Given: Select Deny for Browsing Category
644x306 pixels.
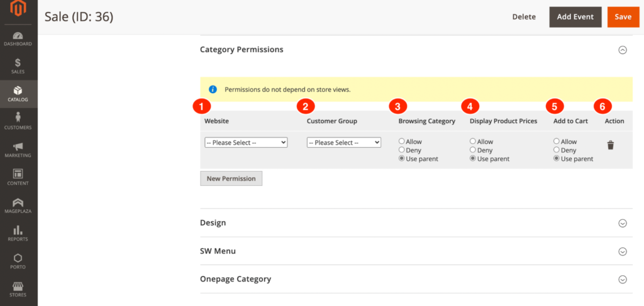Looking at the screenshot, I should (x=402, y=150).
